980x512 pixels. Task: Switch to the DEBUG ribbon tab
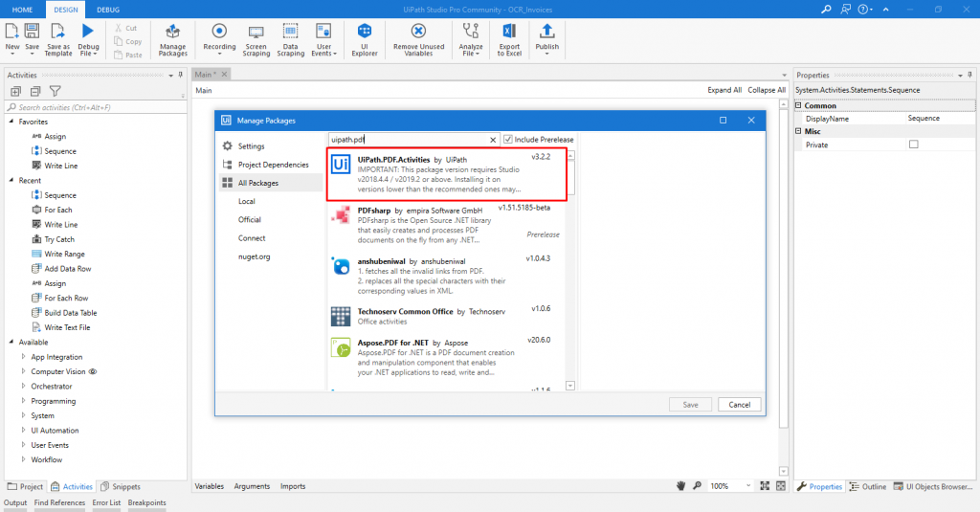point(108,10)
